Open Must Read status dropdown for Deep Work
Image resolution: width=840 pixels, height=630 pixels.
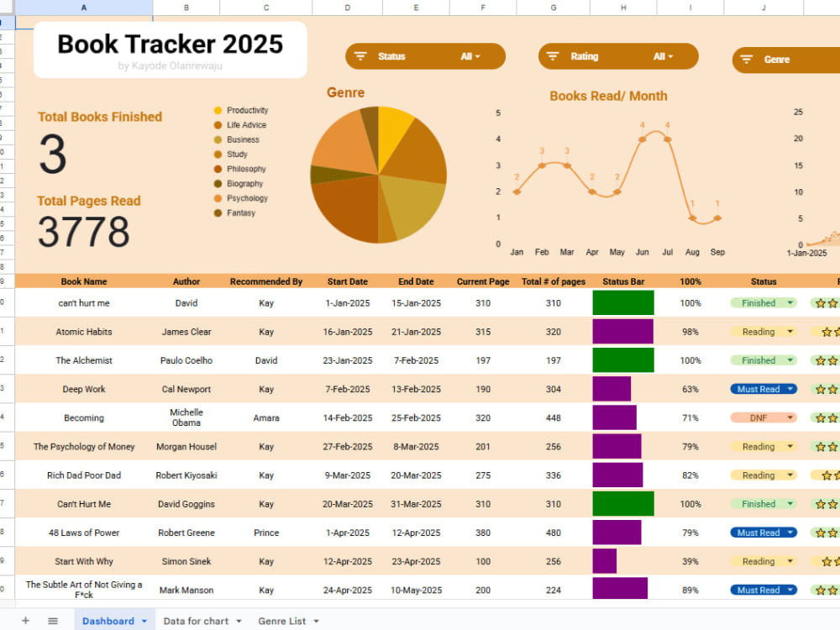pos(790,390)
